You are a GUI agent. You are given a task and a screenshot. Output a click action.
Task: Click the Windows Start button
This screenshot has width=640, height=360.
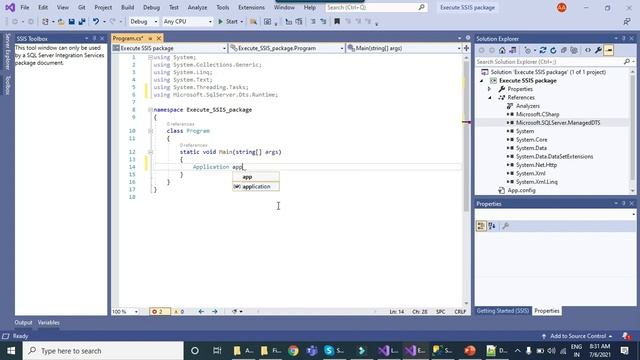11,351
